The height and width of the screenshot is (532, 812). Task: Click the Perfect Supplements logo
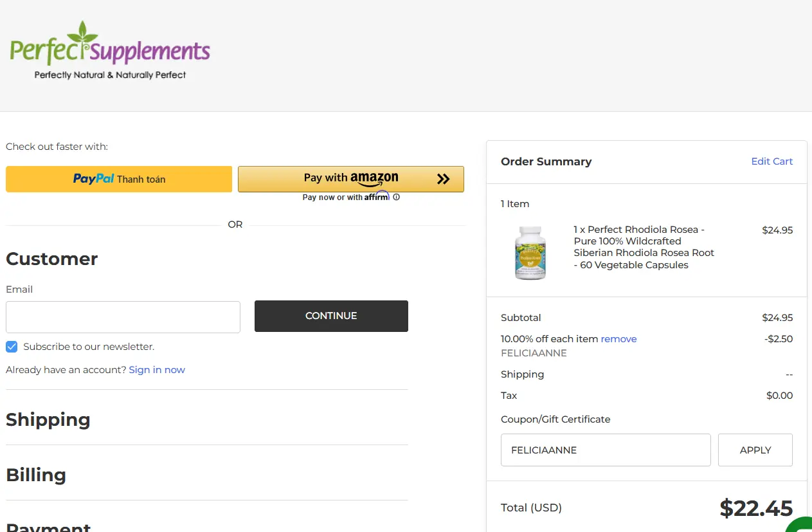click(110, 50)
